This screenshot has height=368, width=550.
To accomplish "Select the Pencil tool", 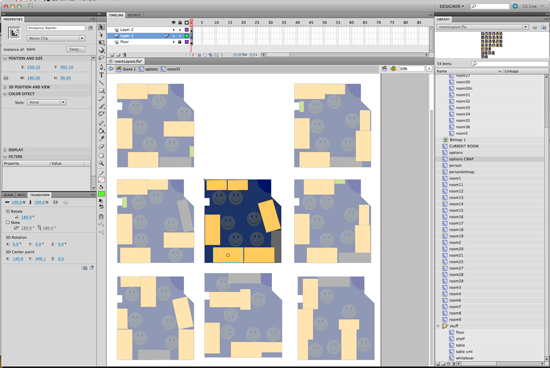I will [x=101, y=99].
